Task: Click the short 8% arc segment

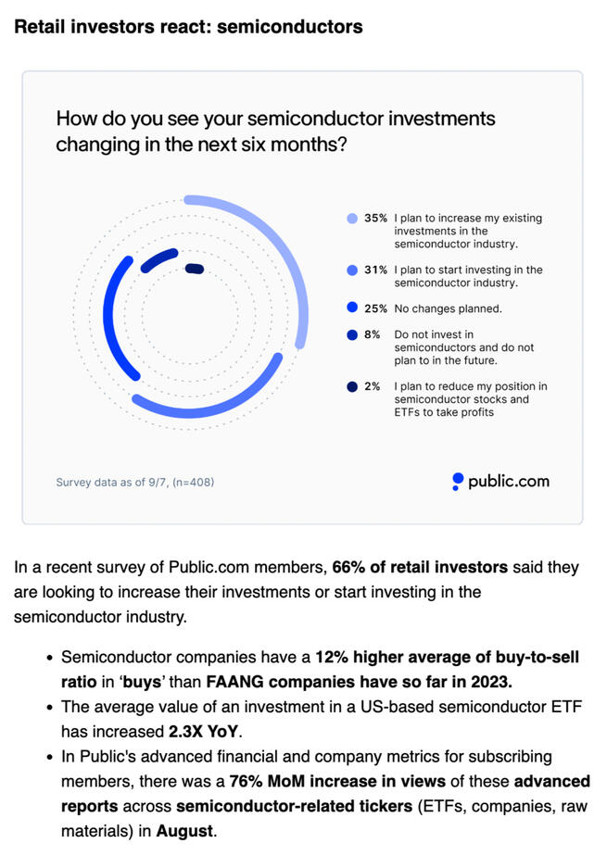Action: [x=158, y=258]
